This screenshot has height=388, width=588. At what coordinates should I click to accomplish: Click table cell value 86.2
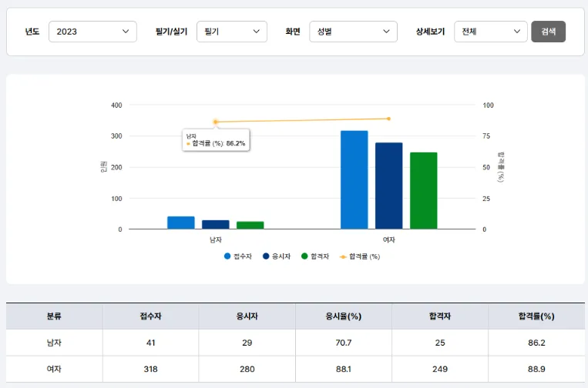(536, 343)
